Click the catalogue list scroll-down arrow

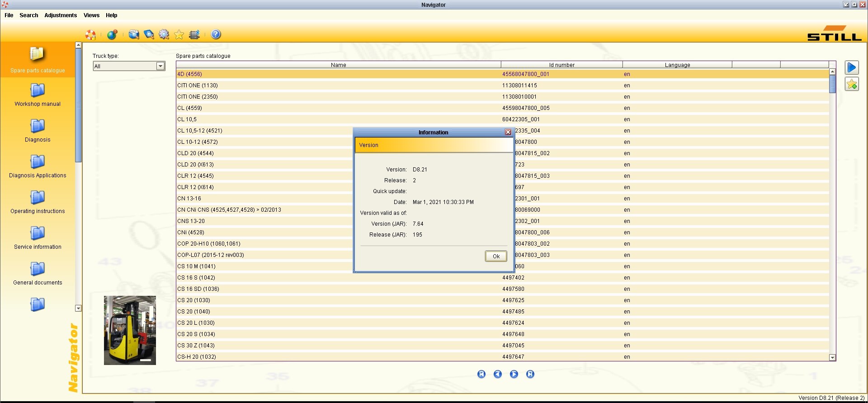pyautogui.click(x=832, y=357)
